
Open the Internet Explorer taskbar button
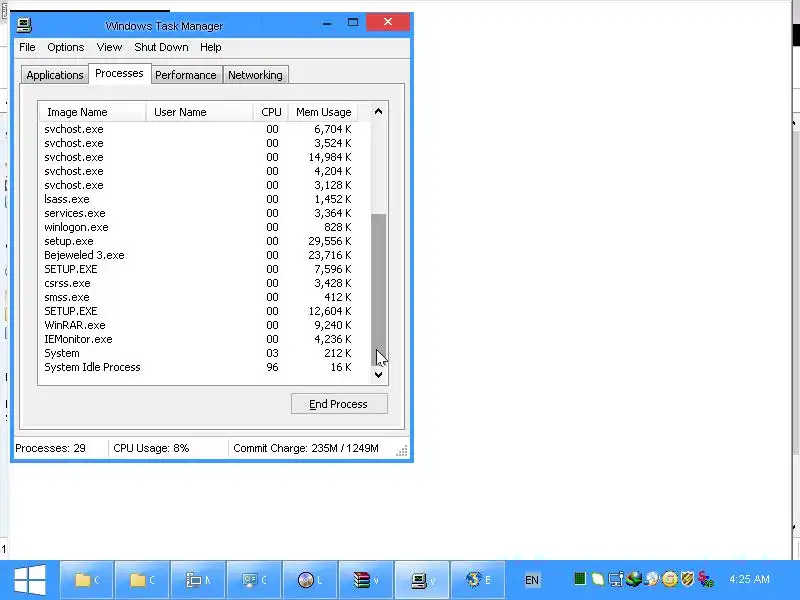pyautogui.click(x=479, y=580)
